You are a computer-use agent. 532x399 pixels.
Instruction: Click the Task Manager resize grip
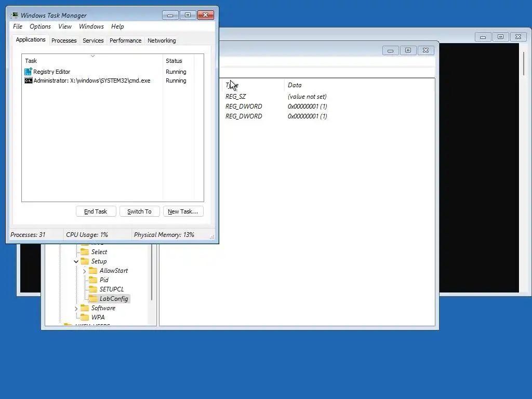(x=212, y=237)
